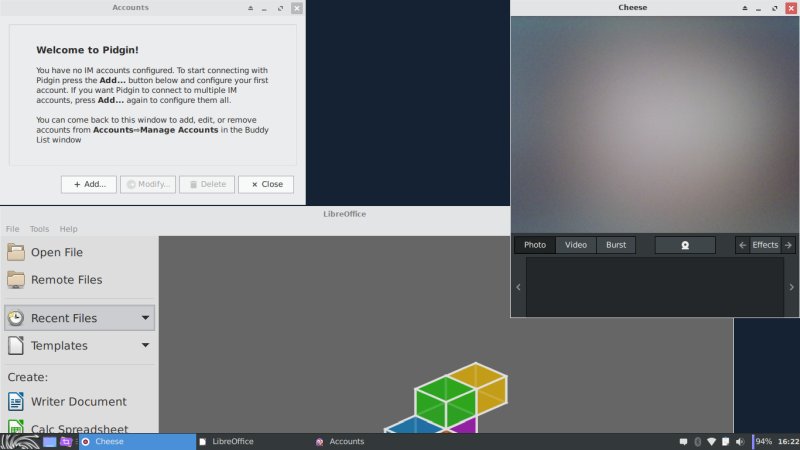The image size is (800, 450).
Task: Expand the Recent Files dropdown arrow
Action: pyautogui.click(x=145, y=318)
